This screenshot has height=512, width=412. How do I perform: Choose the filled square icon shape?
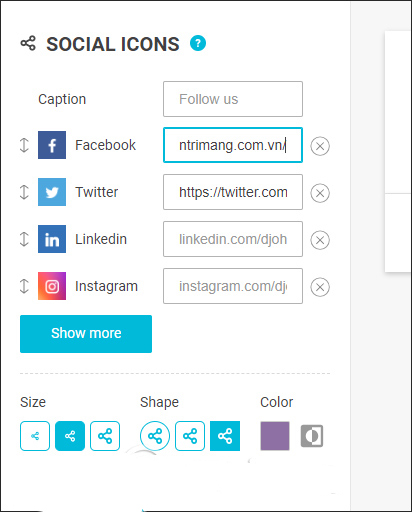(225, 436)
